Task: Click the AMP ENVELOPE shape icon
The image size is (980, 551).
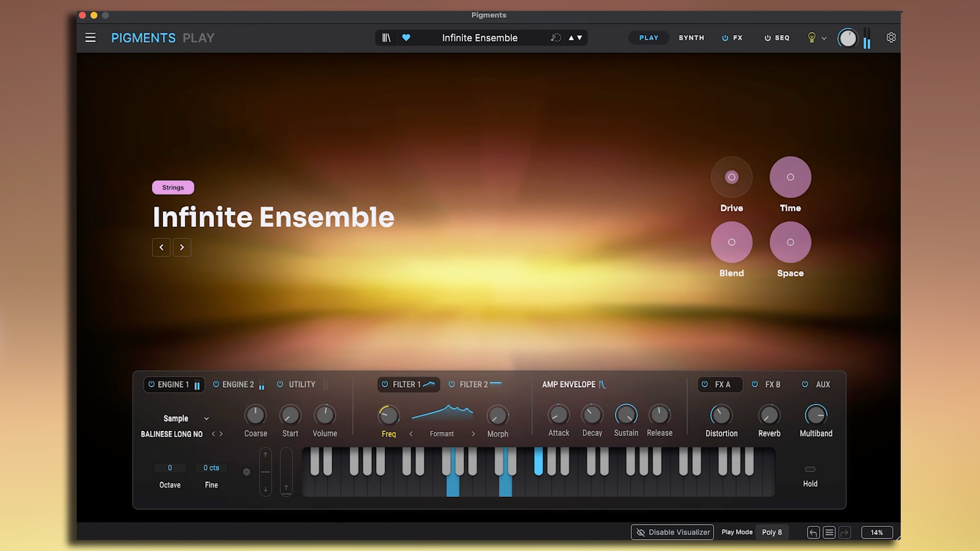Action: click(602, 385)
